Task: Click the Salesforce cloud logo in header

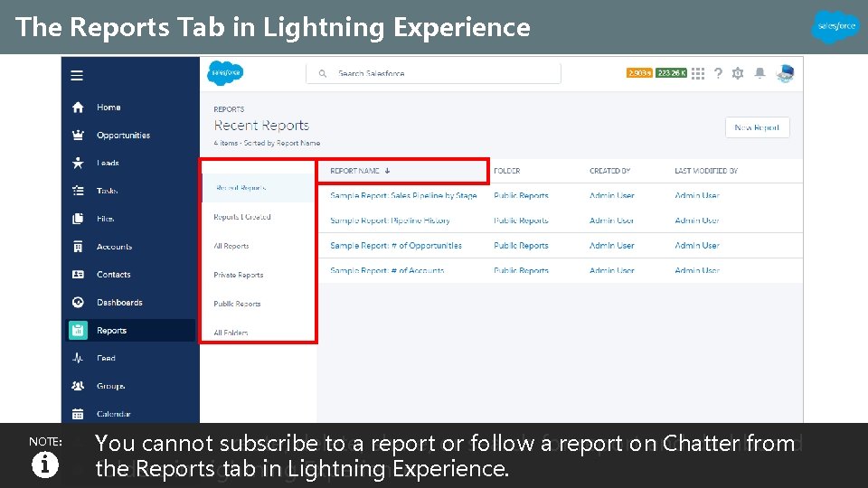Action: pos(225,73)
